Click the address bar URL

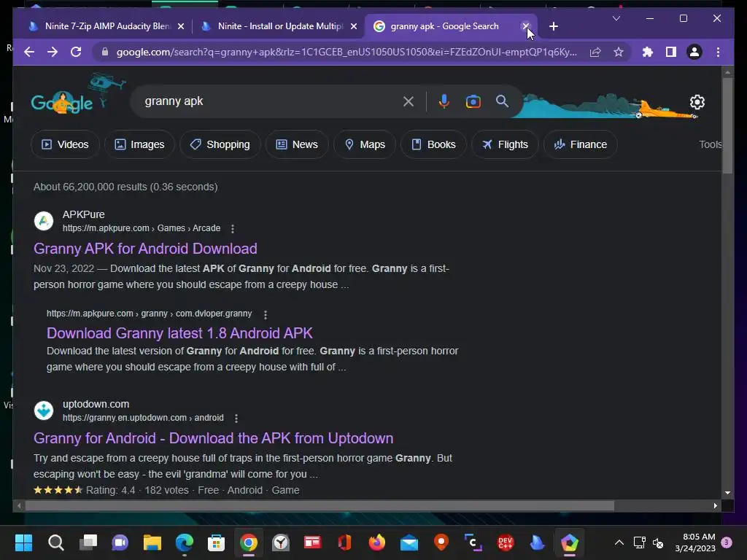[x=347, y=52]
